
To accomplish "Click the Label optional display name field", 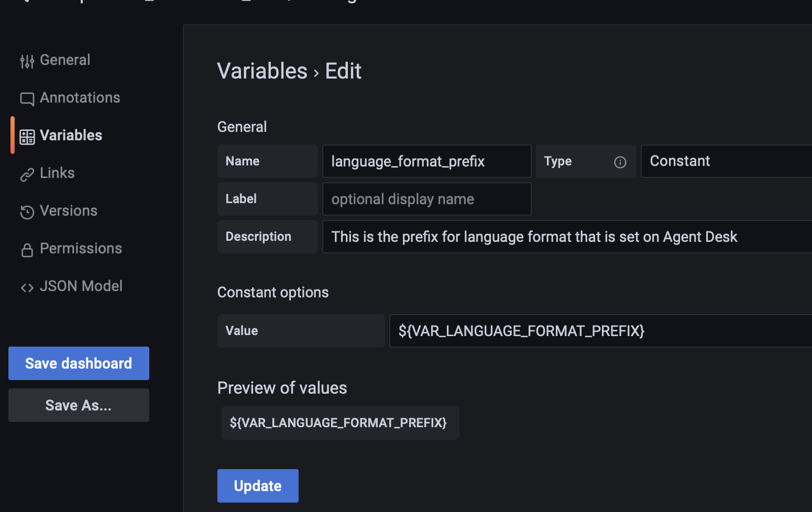I will click(426, 199).
